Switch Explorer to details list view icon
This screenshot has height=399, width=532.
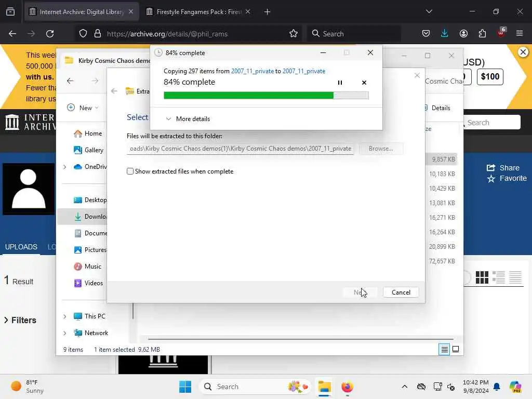point(444,349)
